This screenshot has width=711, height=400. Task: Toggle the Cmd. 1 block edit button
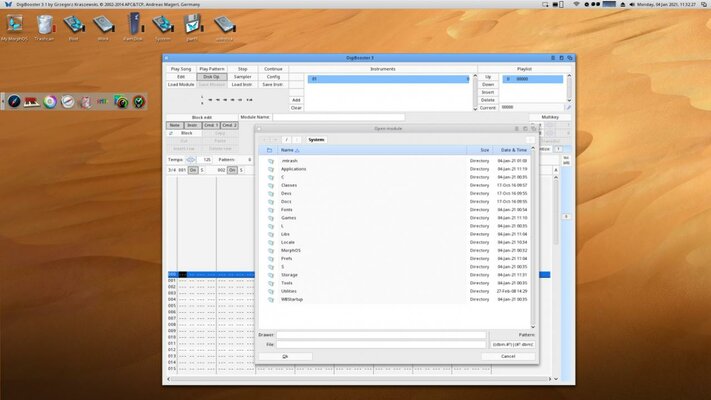tap(211, 125)
